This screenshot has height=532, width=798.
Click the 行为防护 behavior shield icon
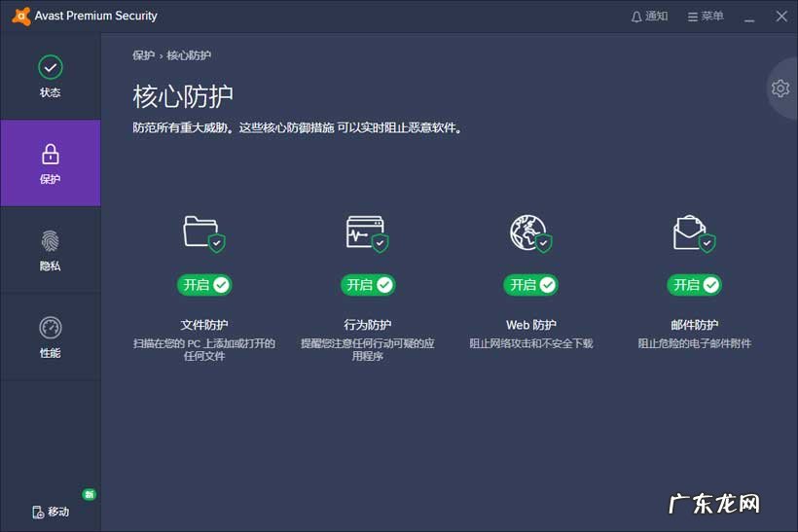click(368, 234)
